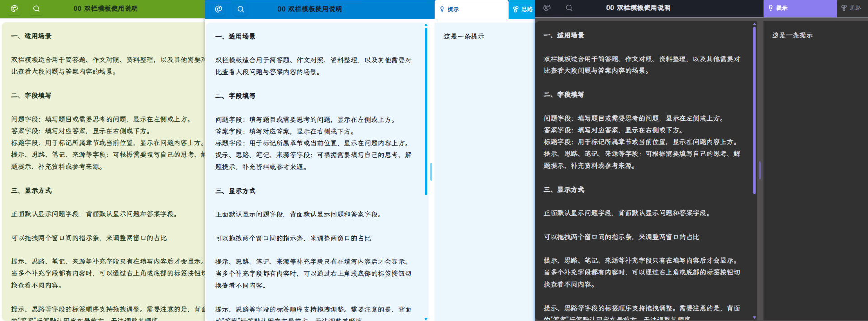The image size is (868, 321).
Task: Click heading 二、字段填写 in blue panel
Action: click(x=235, y=96)
